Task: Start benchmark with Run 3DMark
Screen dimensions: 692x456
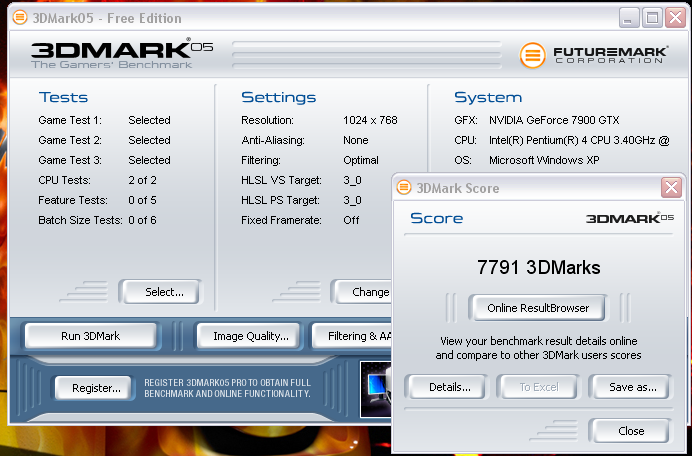Action: [90, 336]
